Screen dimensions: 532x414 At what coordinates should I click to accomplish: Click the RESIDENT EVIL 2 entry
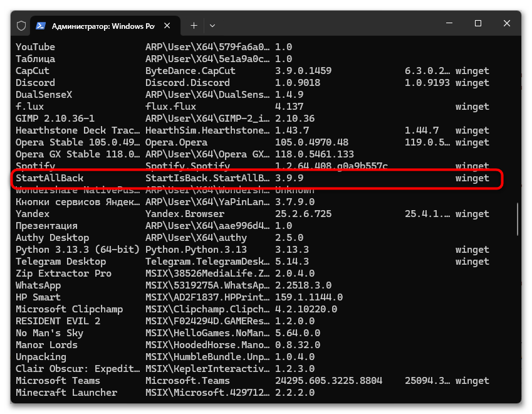click(x=56, y=321)
